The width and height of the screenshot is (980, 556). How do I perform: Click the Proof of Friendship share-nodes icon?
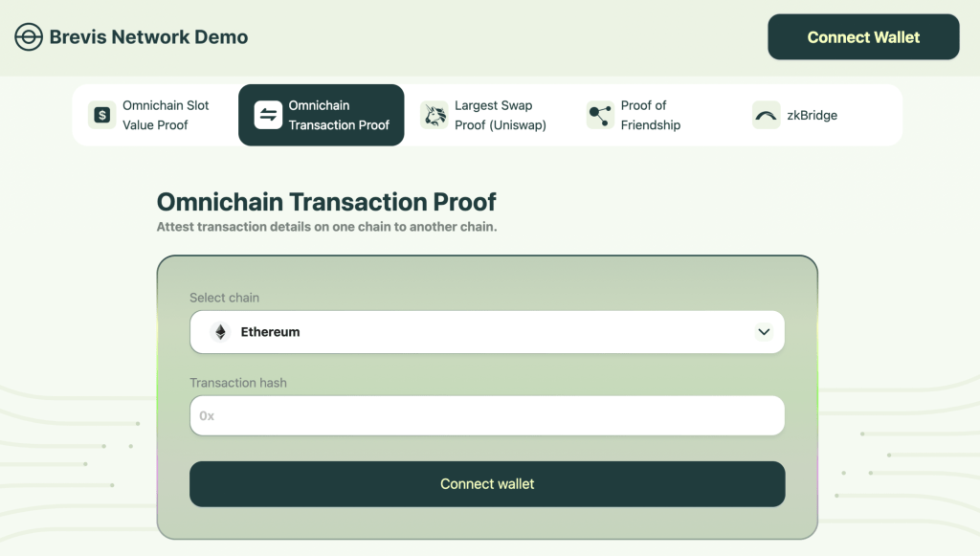600,116
